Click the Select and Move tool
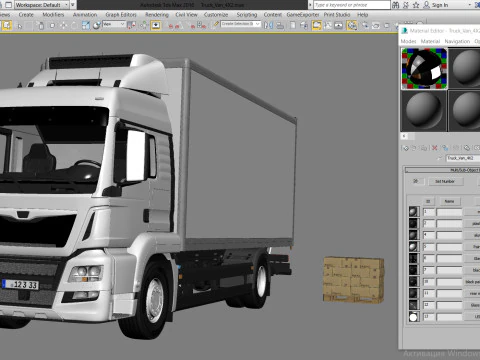The width and height of the screenshot is (480, 360). (x=63, y=25)
